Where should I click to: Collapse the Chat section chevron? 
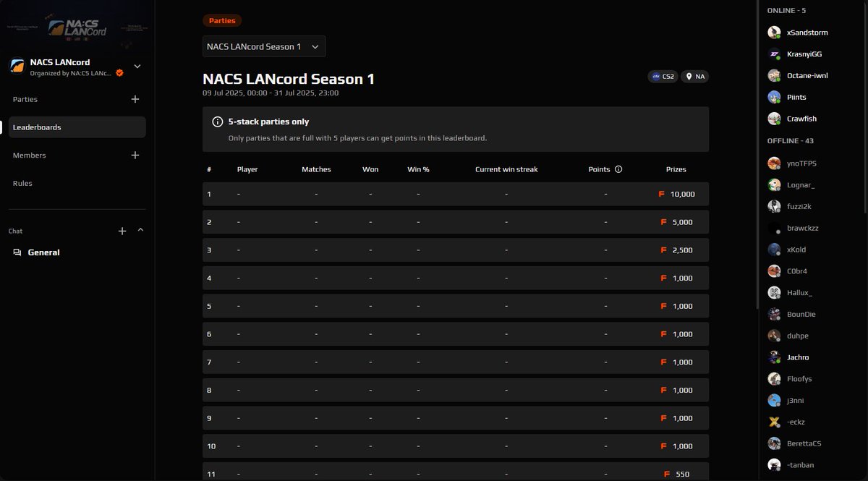[140, 230]
